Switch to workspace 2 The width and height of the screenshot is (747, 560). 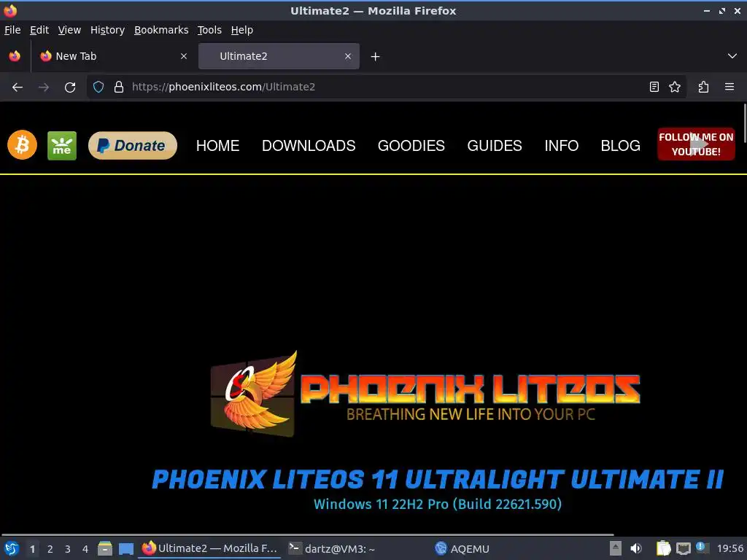coord(50,549)
